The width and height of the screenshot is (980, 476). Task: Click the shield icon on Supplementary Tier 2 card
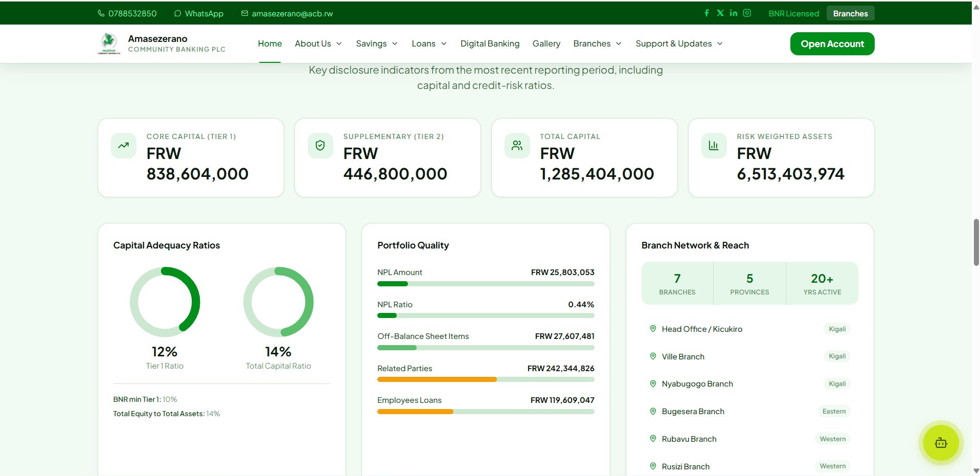click(x=321, y=146)
